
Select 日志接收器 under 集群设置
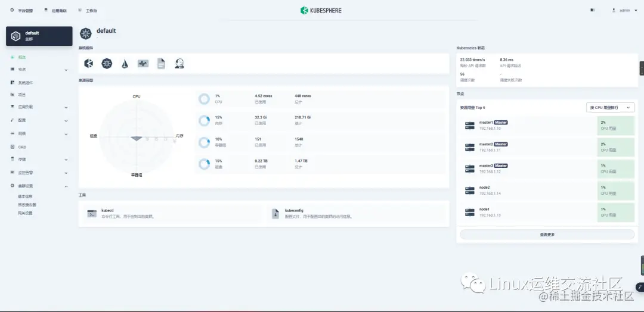(27, 205)
